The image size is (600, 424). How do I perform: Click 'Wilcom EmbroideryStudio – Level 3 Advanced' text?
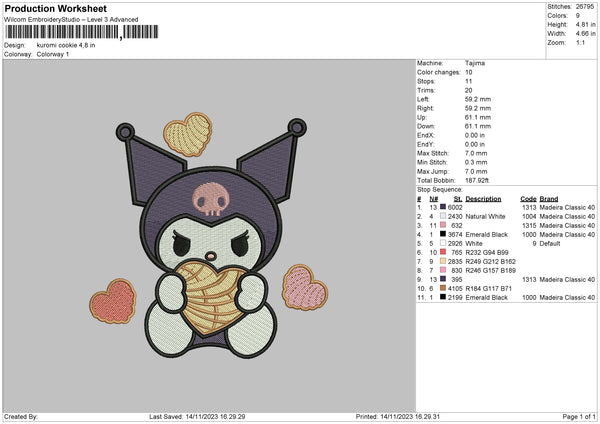click(x=71, y=20)
